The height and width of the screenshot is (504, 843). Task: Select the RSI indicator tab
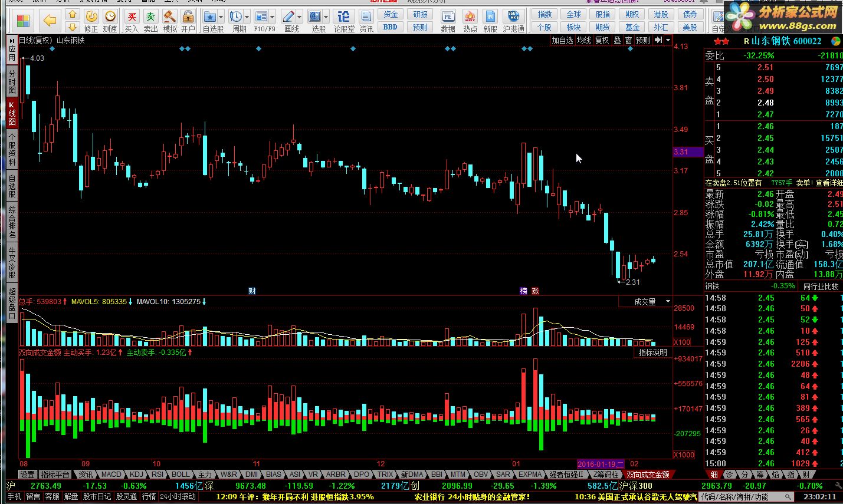pyautogui.click(x=158, y=475)
